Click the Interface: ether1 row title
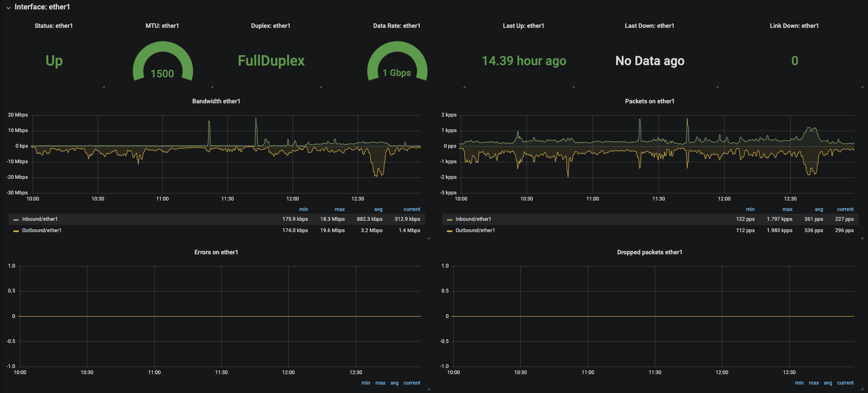The height and width of the screenshot is (393, 868). (42, 7)
